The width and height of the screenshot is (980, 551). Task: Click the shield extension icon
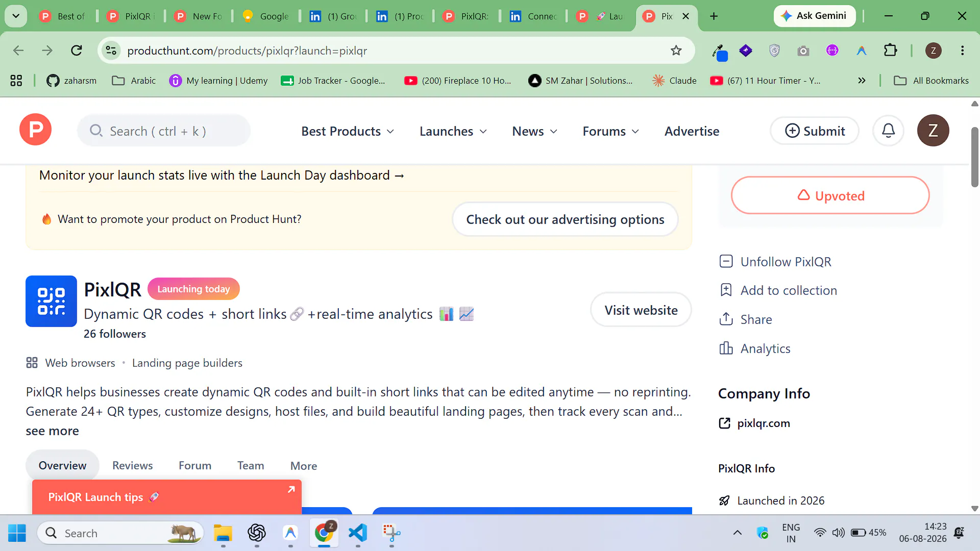coord(774,51)
